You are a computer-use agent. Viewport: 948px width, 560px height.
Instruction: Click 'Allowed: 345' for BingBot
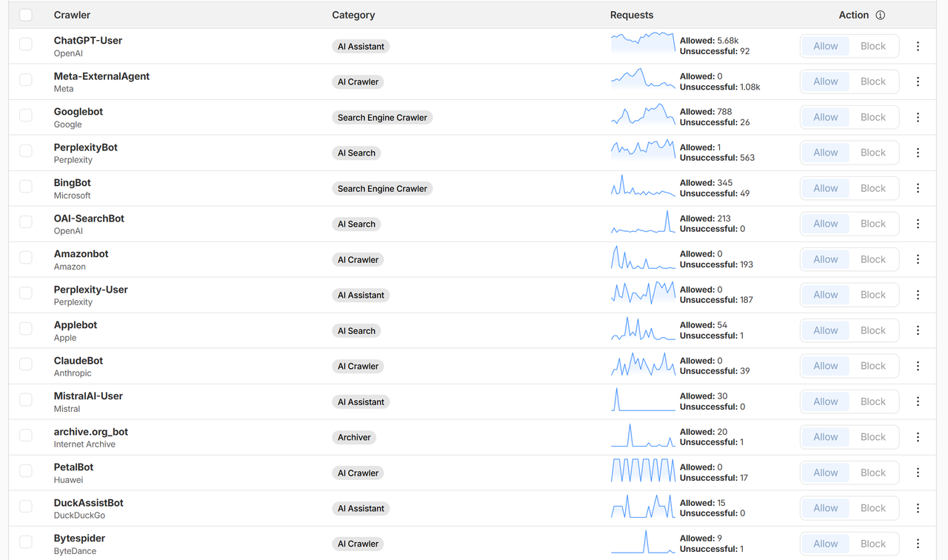pos(706,183)
